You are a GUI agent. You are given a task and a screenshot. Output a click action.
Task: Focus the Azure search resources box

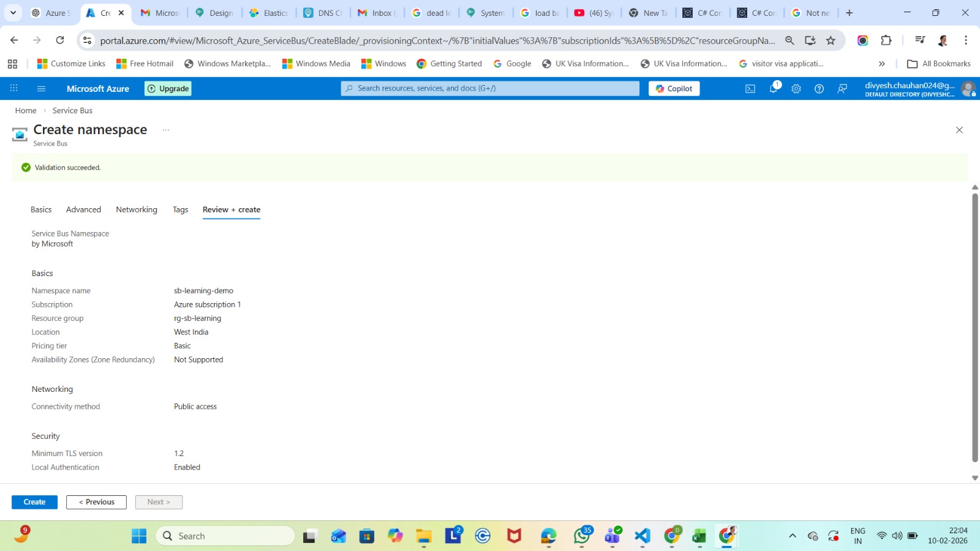490,89
